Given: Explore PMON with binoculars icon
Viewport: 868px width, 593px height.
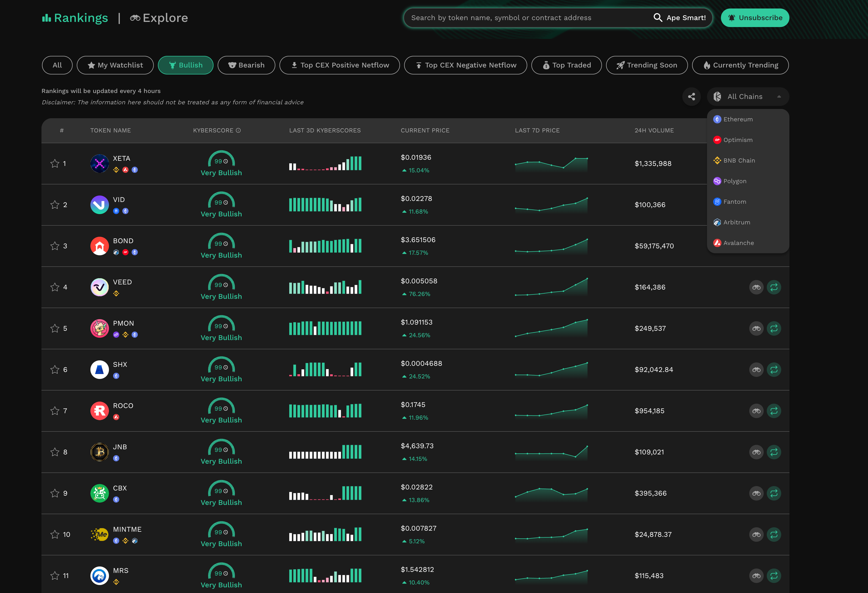Looking at the screenshot, I should pyautogui.click(x=756, y=328).
